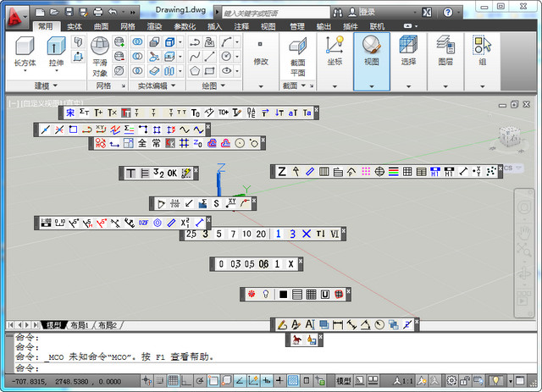Click the ViewCube in the viewport
Viewport: 542px width, 392px height.
pos(511,137)
